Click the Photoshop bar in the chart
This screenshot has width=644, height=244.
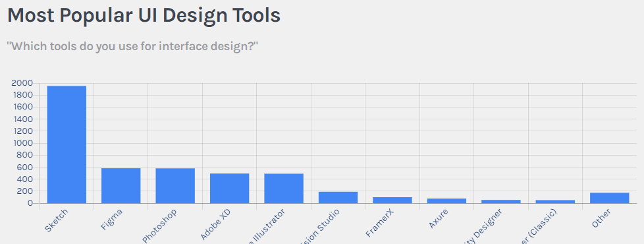click(175, 185)
